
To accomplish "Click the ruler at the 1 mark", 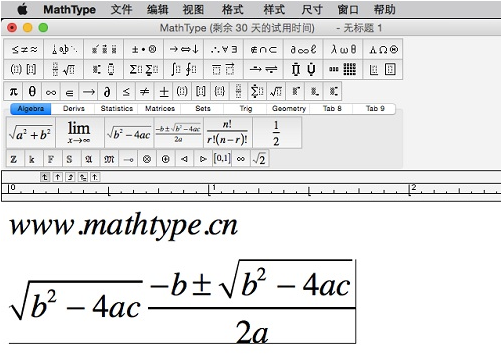I will click(x=209, y=189).
